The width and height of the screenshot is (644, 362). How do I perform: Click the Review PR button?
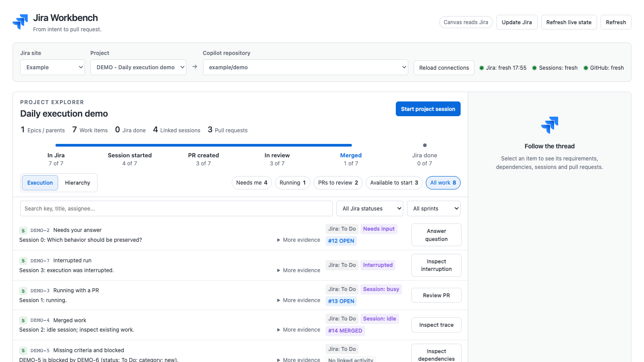point(436,295)
